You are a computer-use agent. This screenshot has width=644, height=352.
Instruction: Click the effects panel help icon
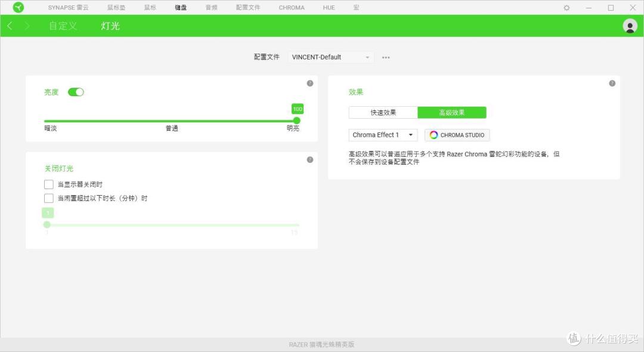tap(612, 84)
